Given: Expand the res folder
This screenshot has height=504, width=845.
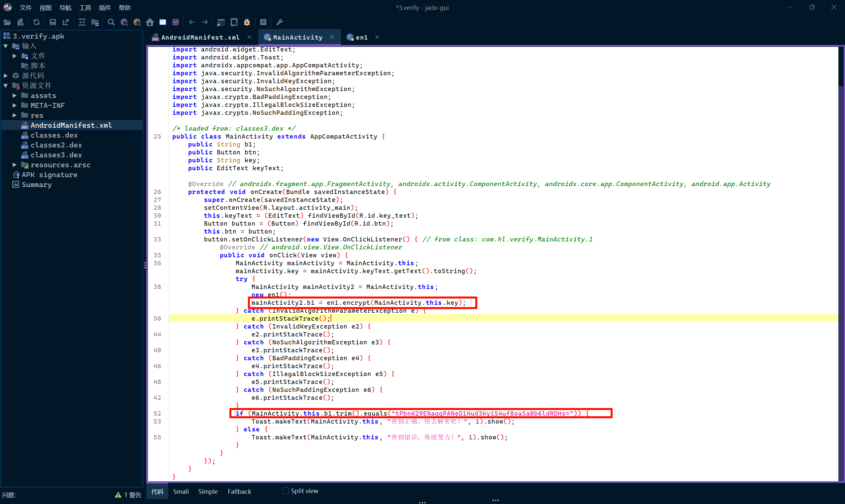Looking at the screenshot, I should [15, 115].
